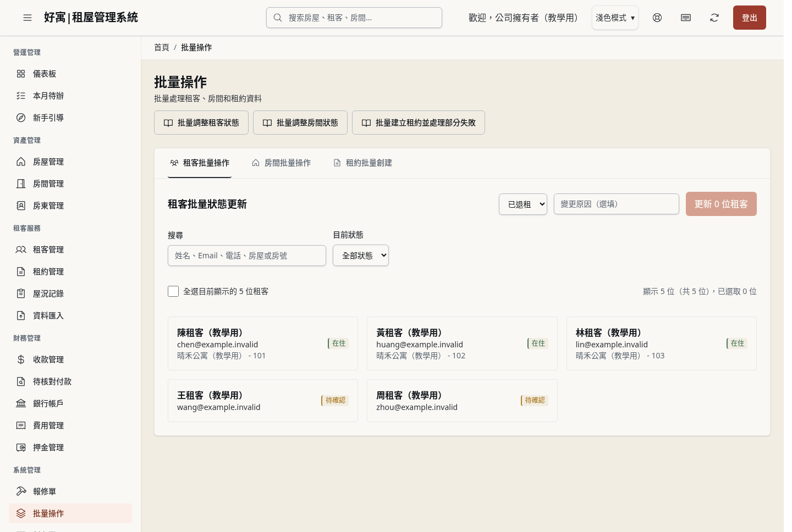Image resolution: width=792 pixels, height=532 pixels.
Task: Open 報修單 hammer icon in sidebar
Action: 21,491
